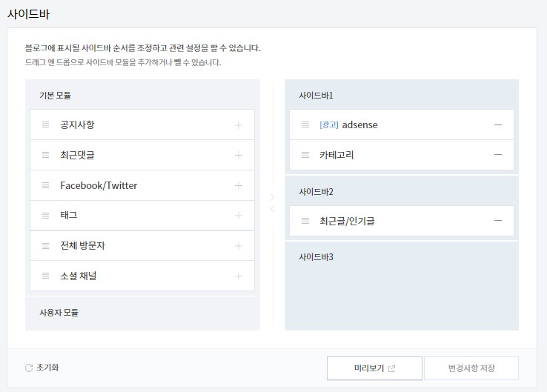This screenshot has height=392, width=547.
Task: Click the 사용자 모듈 section header
Action: (59, 313)
